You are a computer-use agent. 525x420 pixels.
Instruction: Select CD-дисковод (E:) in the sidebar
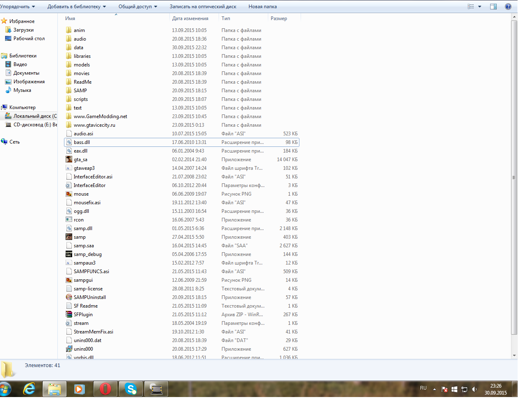click(x=35, y=125)
